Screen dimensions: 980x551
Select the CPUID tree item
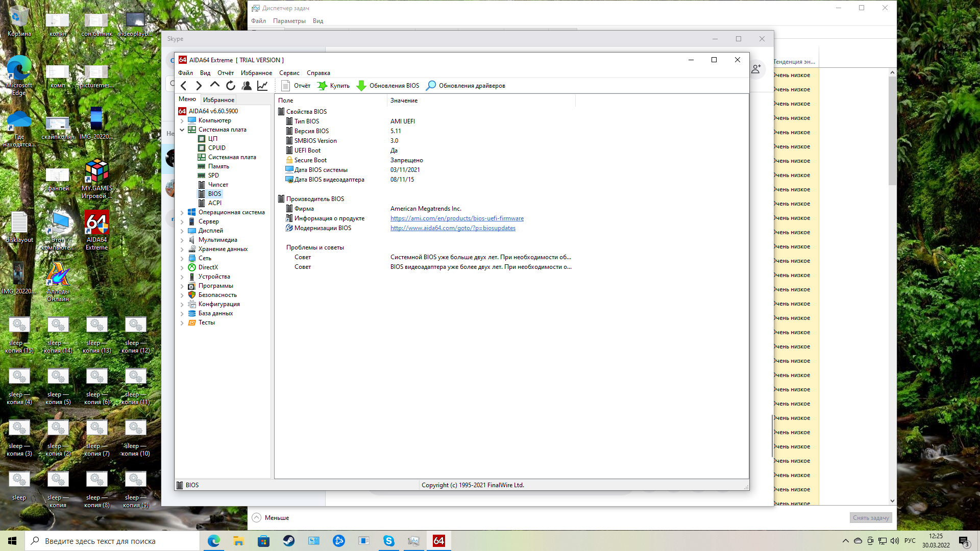[x=216, y=148]
